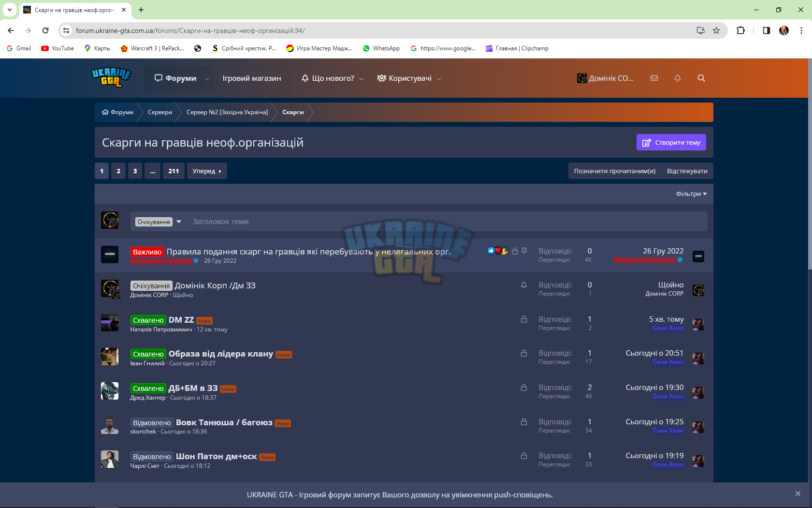Open the Chrome three-dot menu

tap(801, 30)
